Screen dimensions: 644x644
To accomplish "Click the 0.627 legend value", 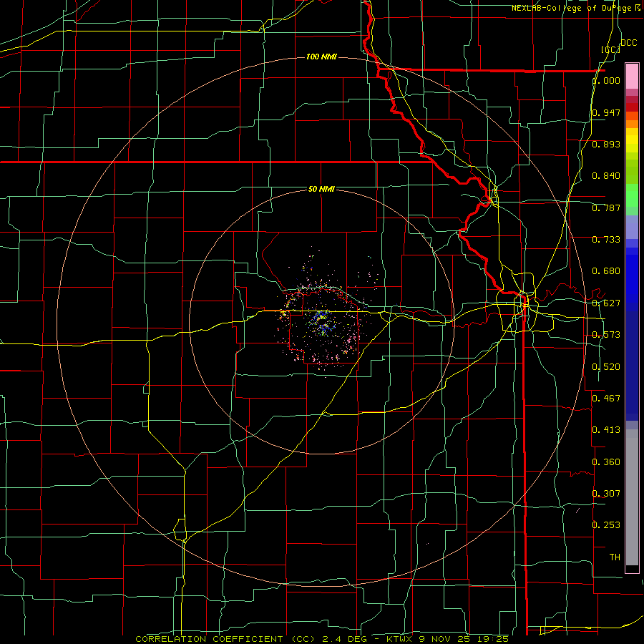I will tap(606, 303).
